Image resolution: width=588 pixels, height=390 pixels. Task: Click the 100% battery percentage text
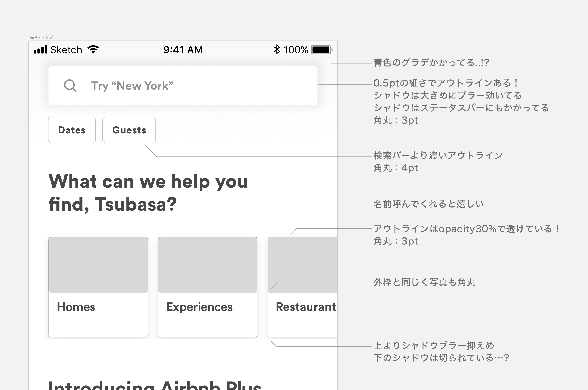click(296, 50)
